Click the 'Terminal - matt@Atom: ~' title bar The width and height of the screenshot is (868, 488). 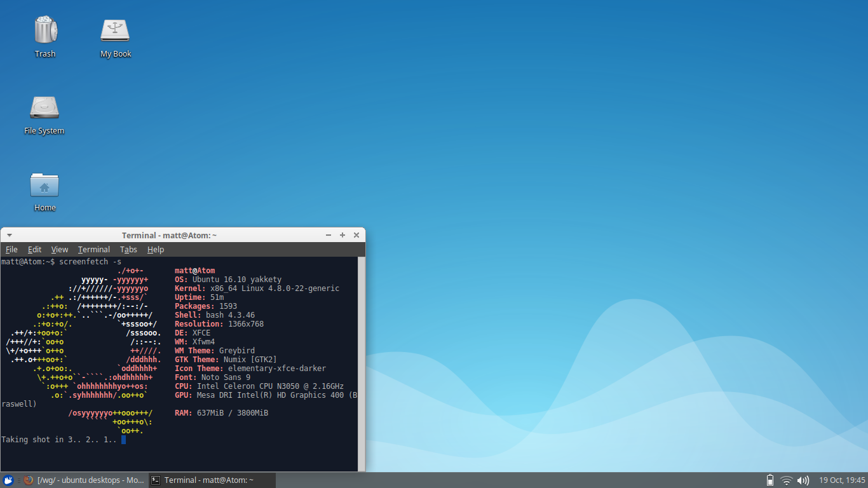[x=169, y=235]
